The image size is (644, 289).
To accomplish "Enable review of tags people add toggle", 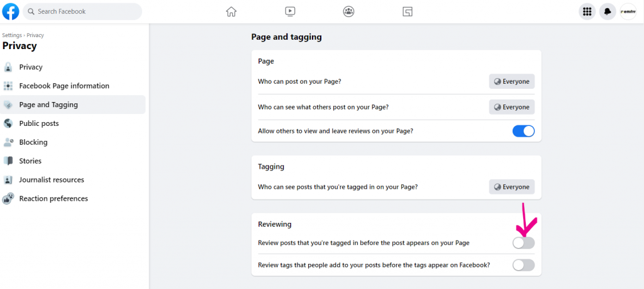I will 523,265.
